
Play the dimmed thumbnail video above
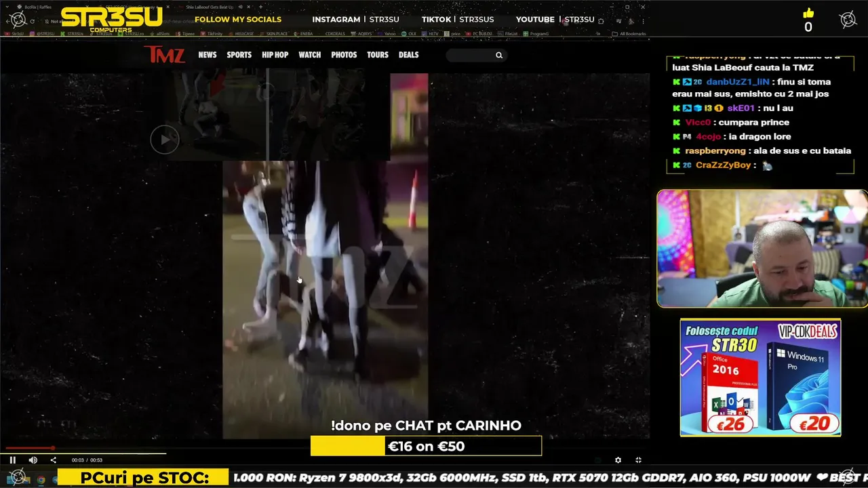pyautogui.click(x=164, y=140)
